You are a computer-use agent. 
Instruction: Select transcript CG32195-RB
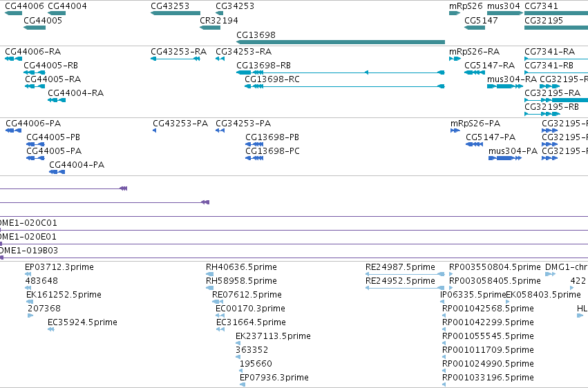pos(542,114)
